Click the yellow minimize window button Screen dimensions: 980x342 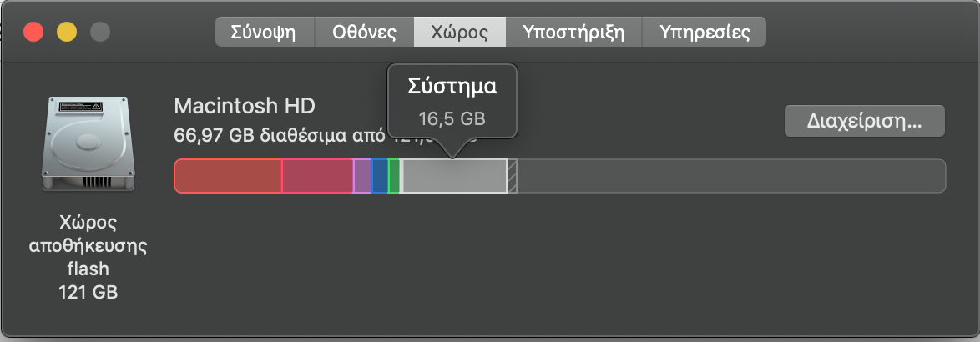67,32
